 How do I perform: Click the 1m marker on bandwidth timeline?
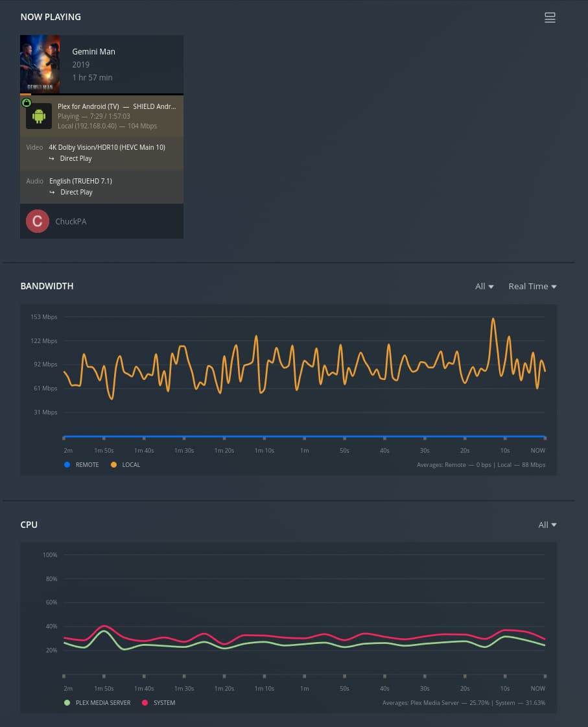tap(305, 450)
